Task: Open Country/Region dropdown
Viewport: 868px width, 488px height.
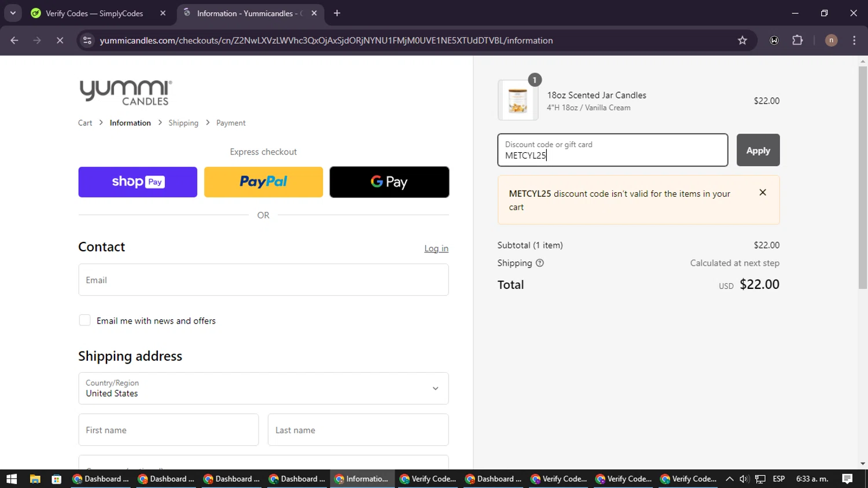Action: (263, 388)
